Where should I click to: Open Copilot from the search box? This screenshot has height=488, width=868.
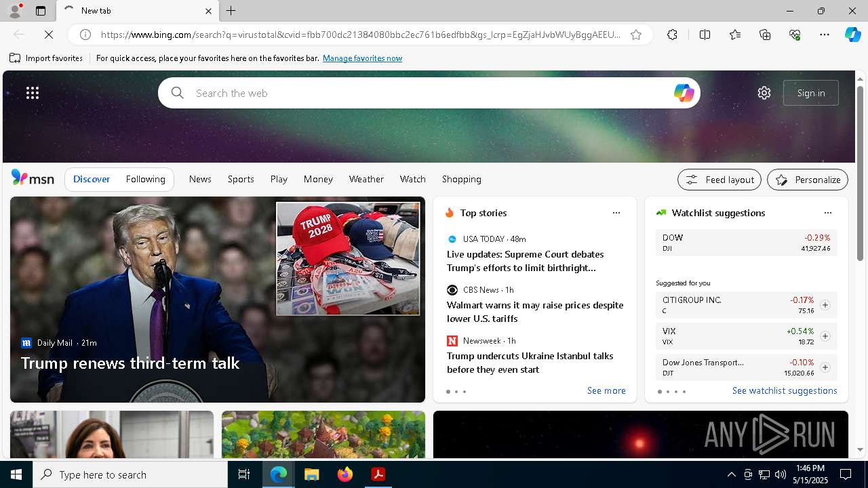pos(684,93)
